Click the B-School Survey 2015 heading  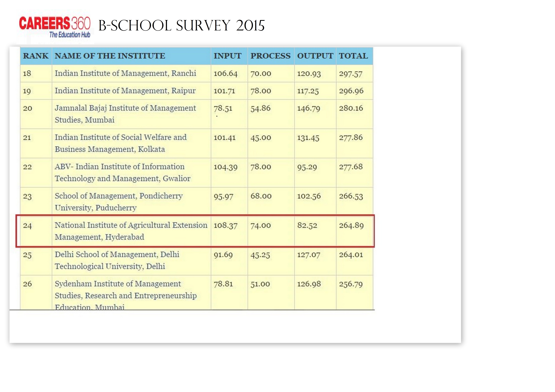pos(182,26)
